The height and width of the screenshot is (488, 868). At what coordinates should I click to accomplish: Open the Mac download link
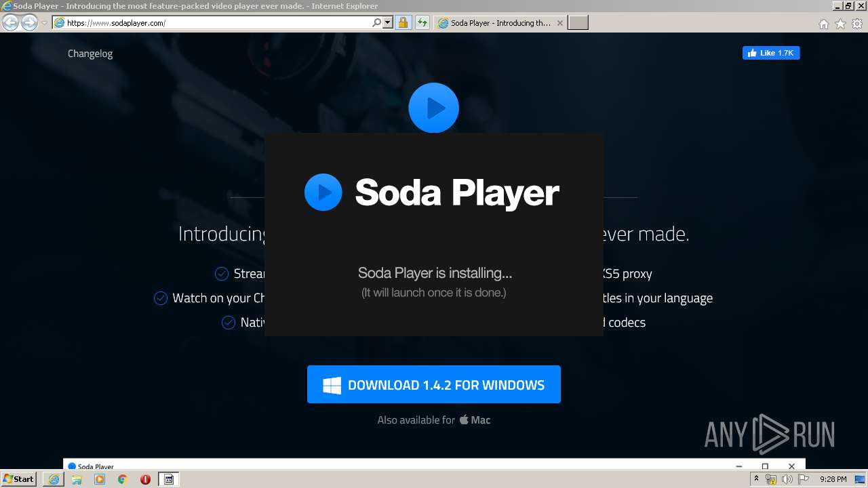coord(475,420)
